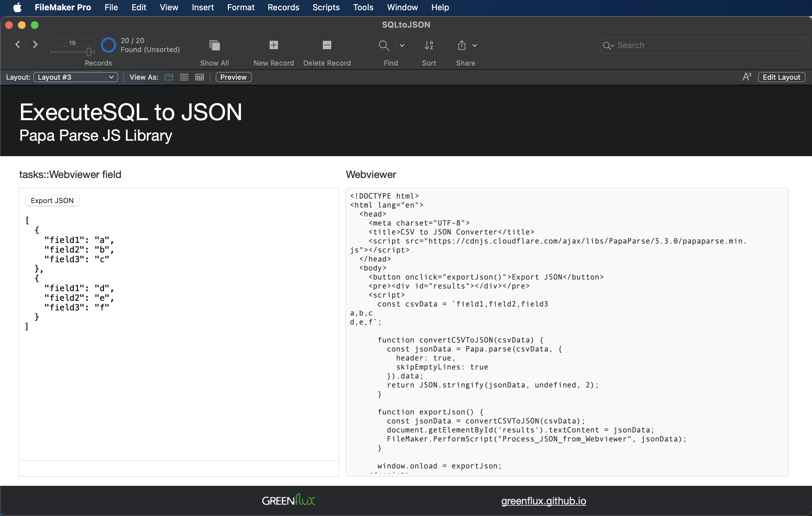
Task: Click the Sort records icon
Action: 428,45
